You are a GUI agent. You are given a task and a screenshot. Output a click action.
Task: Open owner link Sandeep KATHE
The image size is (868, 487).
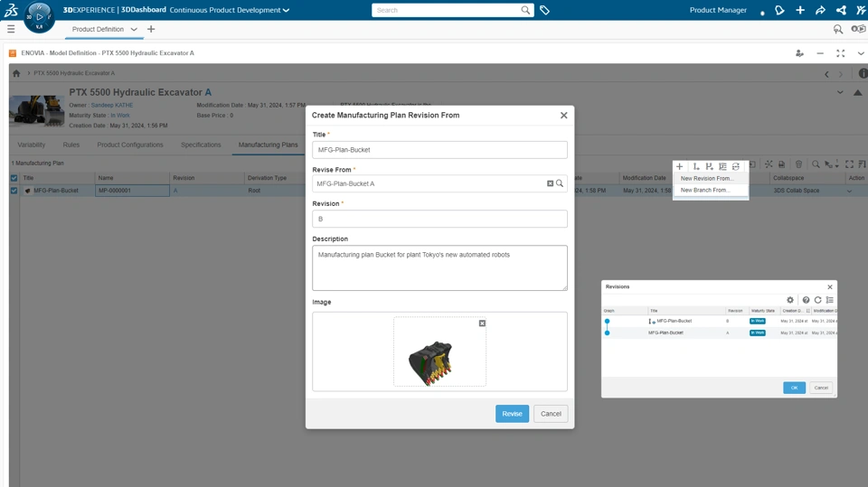pos(112,105)
